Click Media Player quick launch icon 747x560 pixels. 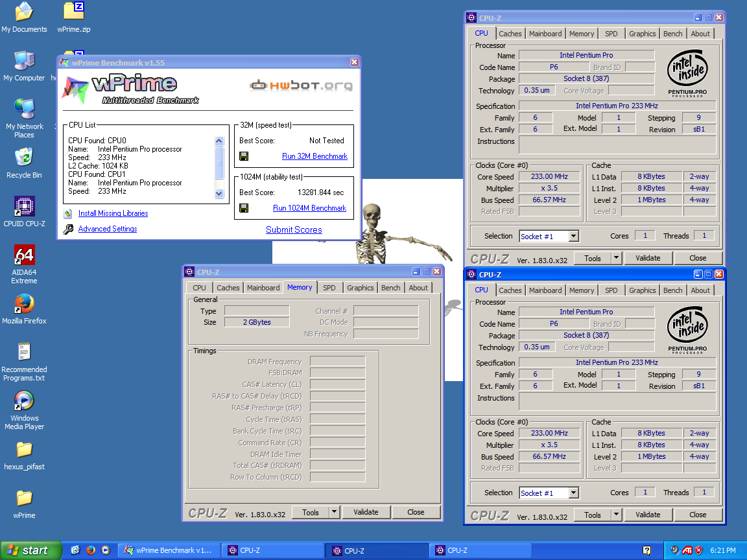[x=106, y=550]
